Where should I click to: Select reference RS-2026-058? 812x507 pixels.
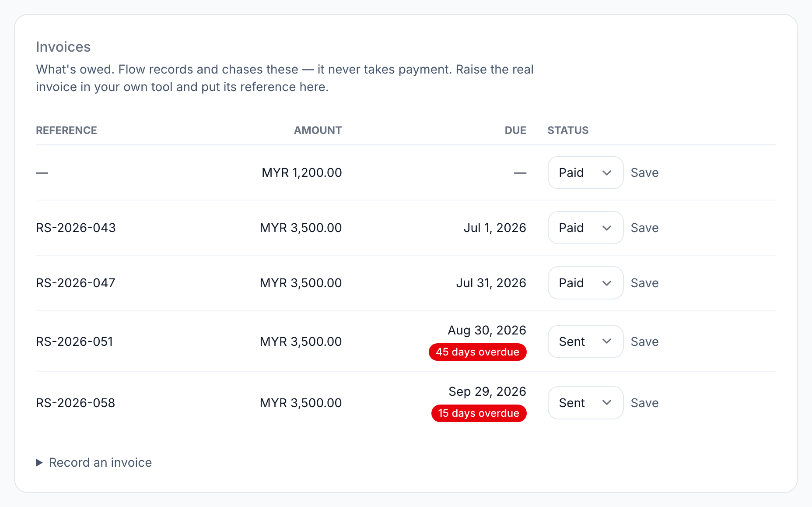(75, 403)
